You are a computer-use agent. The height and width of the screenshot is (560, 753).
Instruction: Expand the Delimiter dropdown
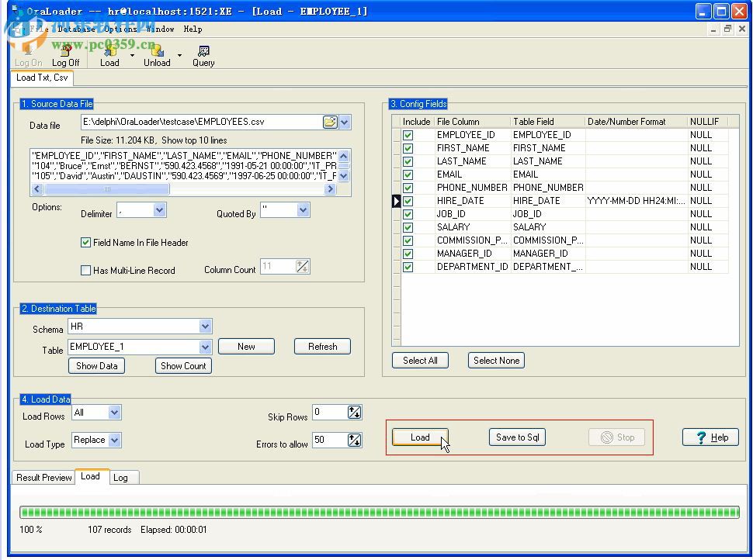coord(159,210)
